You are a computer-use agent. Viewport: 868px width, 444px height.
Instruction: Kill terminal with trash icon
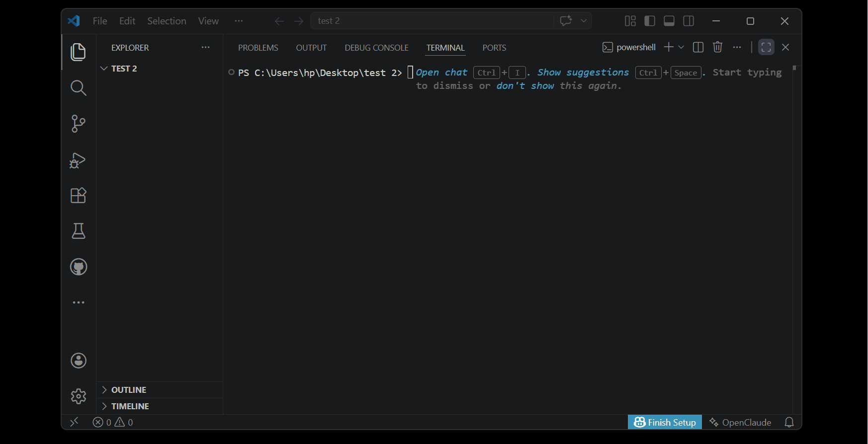tap(717, 47)
